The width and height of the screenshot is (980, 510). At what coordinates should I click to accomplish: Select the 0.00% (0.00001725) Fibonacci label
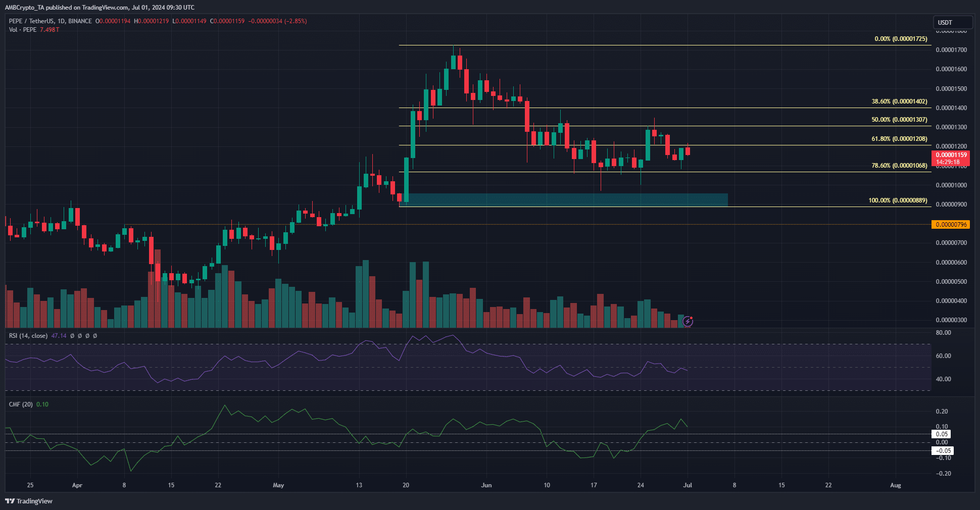point(901,39)
